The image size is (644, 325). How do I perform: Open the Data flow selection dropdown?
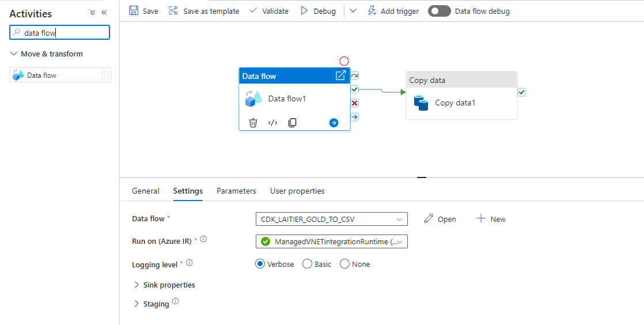[x=331, y=219]
